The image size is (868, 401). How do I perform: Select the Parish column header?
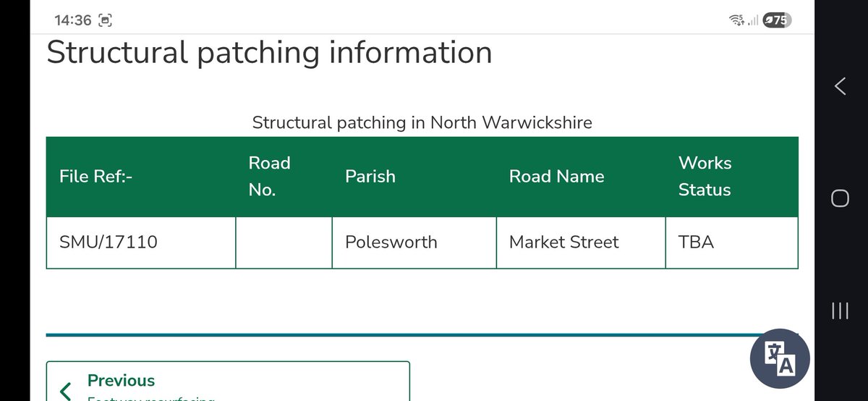tap(414, 177)
